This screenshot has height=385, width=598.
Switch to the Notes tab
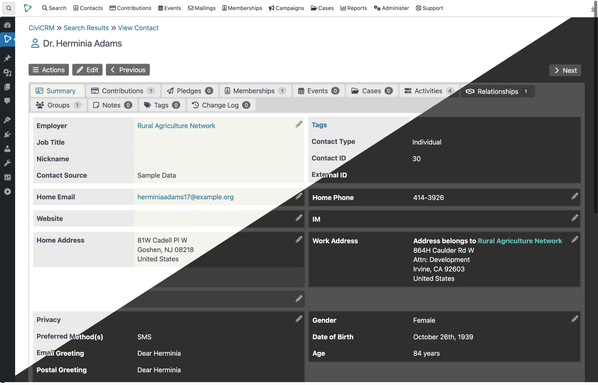pyautogui.click(x=113, y=105)
